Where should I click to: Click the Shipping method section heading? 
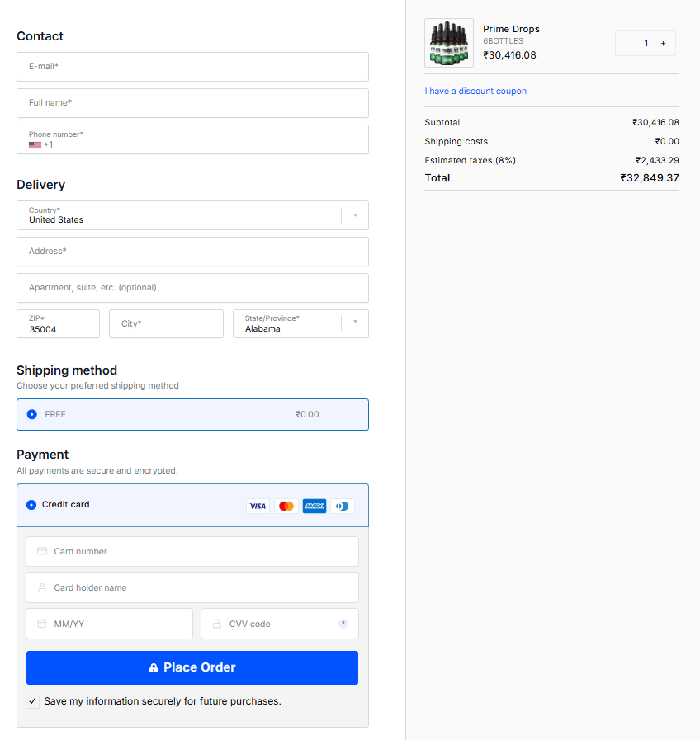point(67,370)
